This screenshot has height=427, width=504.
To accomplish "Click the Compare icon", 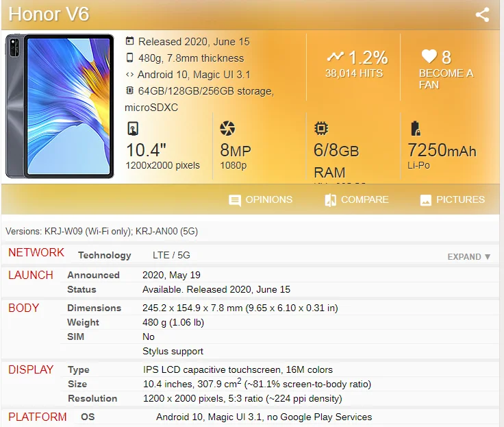I will (x=331, y=200).
